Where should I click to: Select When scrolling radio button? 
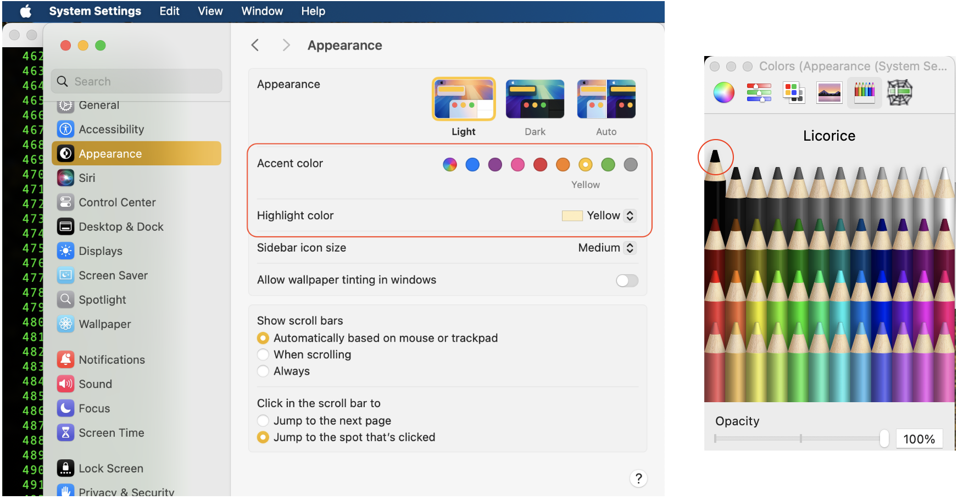coord(263,354)
